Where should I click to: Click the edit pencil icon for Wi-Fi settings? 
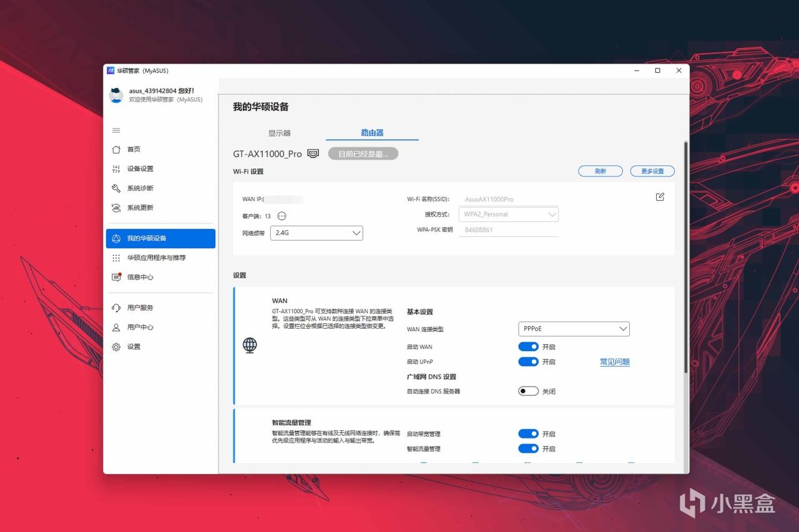(660, 197)
